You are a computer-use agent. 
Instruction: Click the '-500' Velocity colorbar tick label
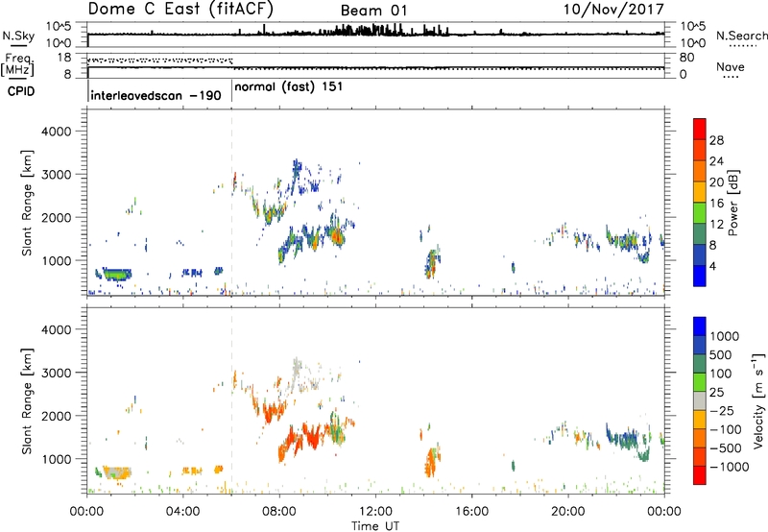coord(726,448)
